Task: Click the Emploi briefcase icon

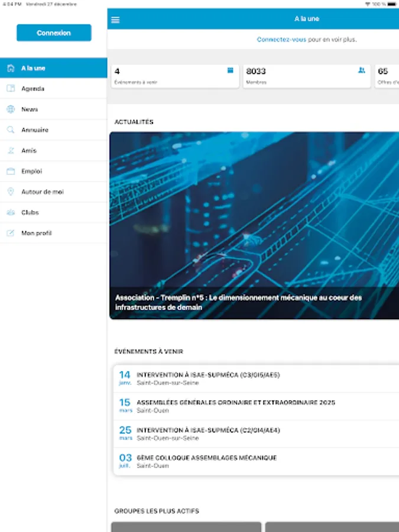Action: point(11,171)
